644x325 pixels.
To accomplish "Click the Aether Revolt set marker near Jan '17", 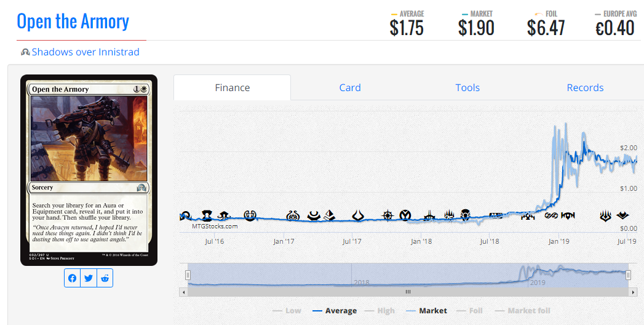I will pyautogui.click(x=293, y=215).
